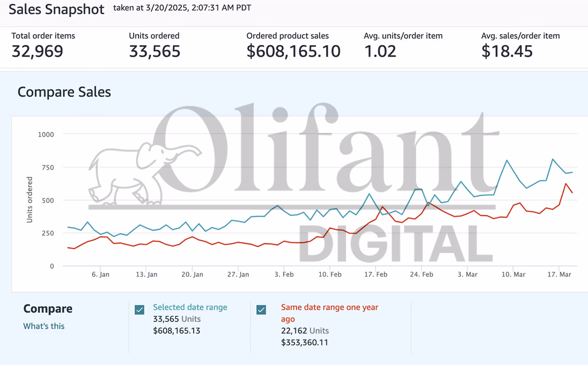Uncheck Same date range one year ago
Image resolution: width=588 pixels, height=365 pixels.
tap(261, 310)
